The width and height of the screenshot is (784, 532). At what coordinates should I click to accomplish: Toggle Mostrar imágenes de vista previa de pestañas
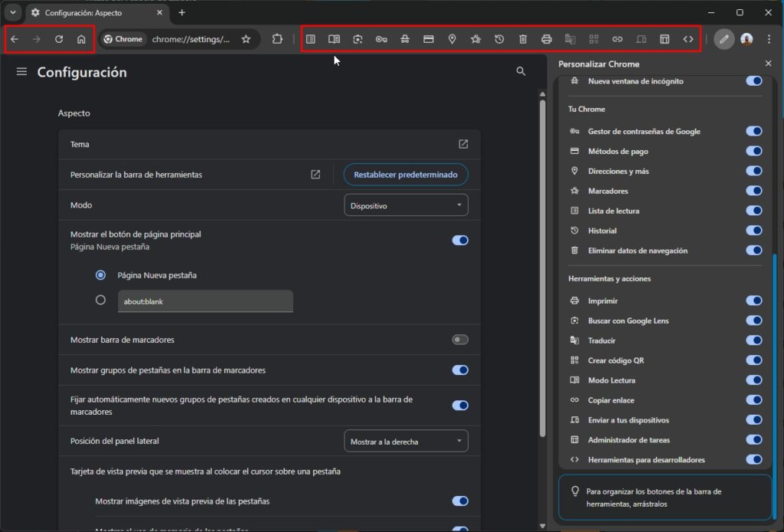(460, 501)
